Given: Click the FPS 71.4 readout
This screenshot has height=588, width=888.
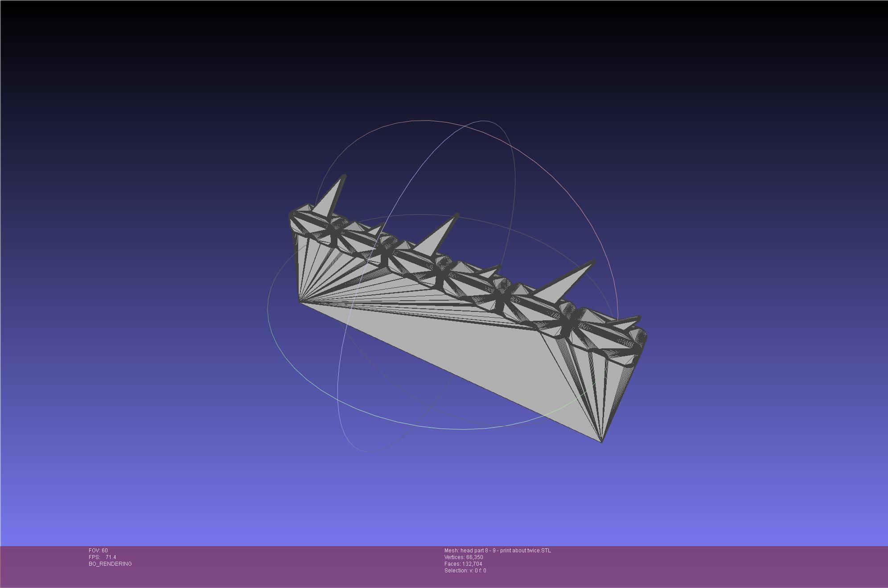Looking at the screenshot, I should (102, 557).
